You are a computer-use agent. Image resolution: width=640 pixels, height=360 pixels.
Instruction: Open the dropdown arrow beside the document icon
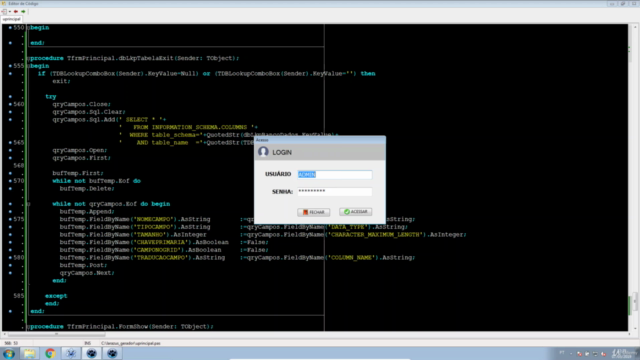point(10,11)
